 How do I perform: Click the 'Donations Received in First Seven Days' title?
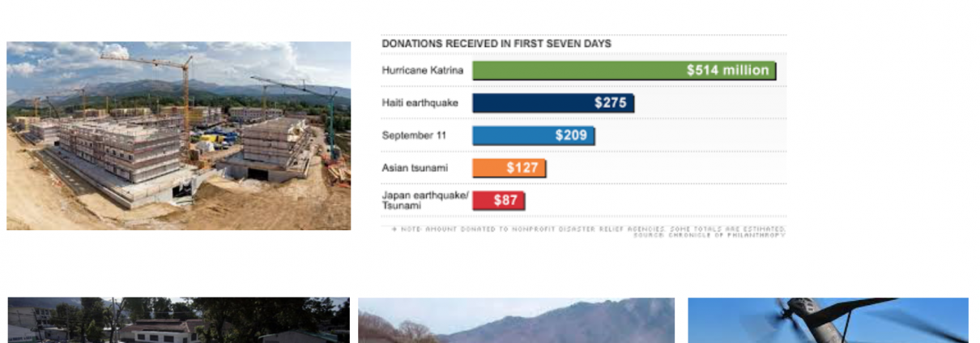pos(496,43)
